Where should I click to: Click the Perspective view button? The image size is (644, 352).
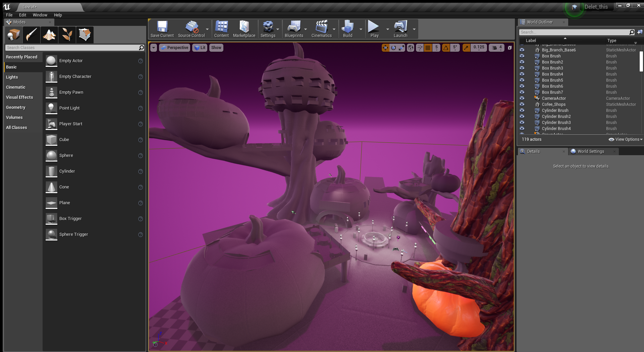(x=174, y=48)
